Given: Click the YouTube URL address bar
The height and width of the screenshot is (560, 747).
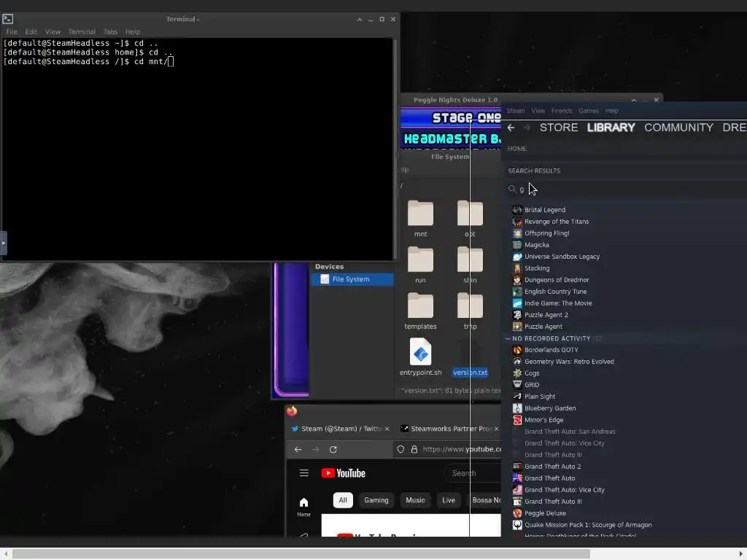Looking at the screenshot, I should pos(461,449).
